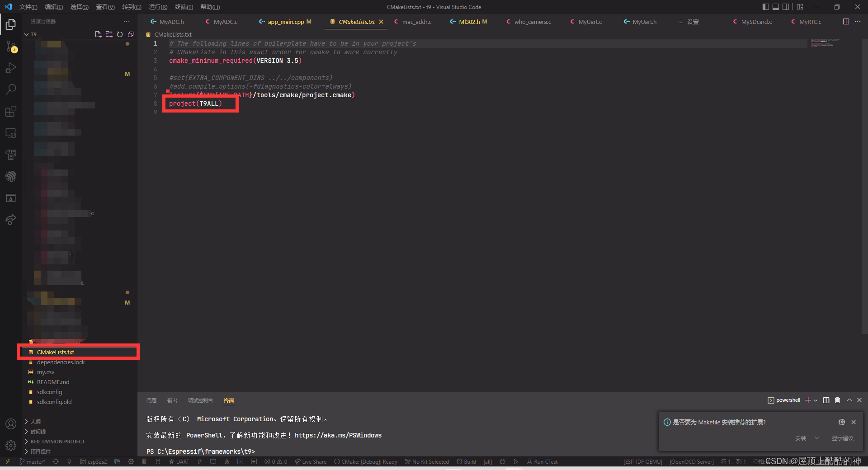
Task: Open the 终端 menu in the menu bar
Action: (183, 7)
